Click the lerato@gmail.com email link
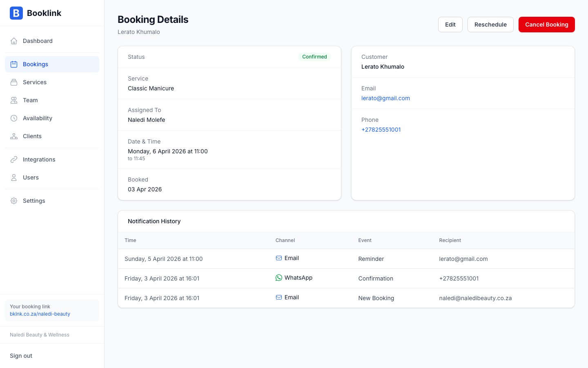Image resolution: width=588 pixels, height=368 pixels. pyautogui.click(x=385, y=98)
